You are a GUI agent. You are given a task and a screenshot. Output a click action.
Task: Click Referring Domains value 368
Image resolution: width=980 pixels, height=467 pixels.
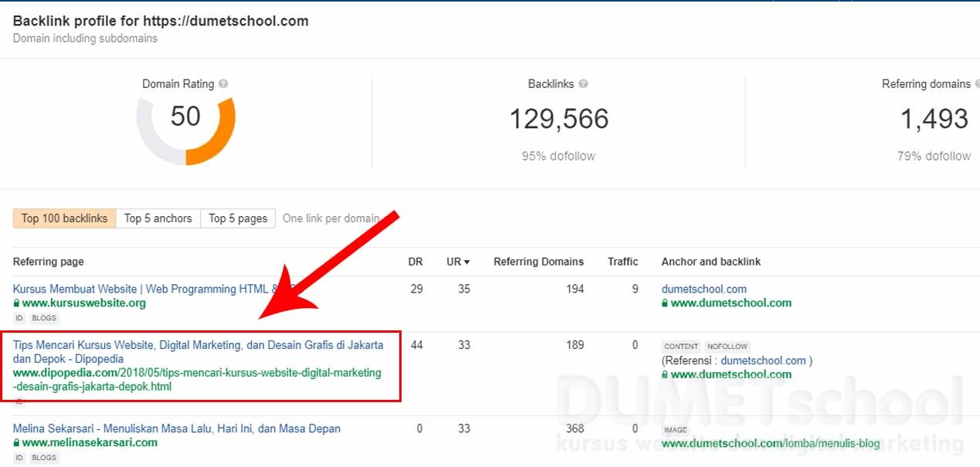[x=575, y=428]
